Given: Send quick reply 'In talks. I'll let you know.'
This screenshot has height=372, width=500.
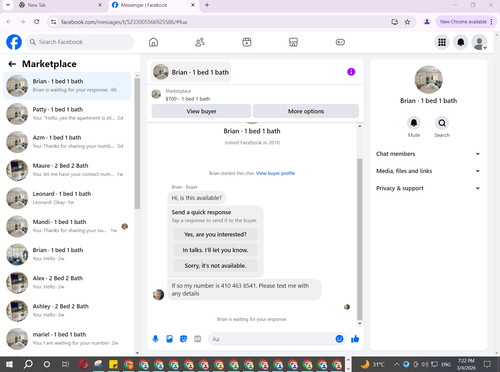Looking at the screenshot, I should point(215,250).
